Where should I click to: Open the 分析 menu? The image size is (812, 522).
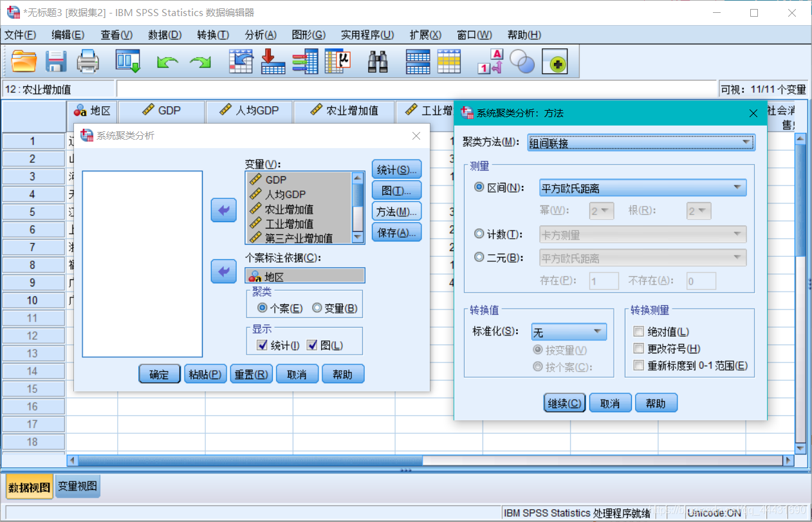click(x=261, y=35)
